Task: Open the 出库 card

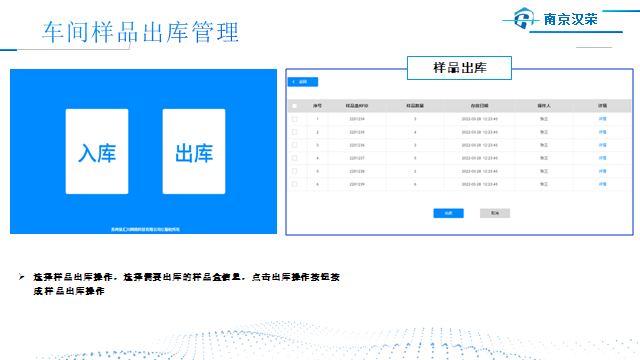Action: 194,151
